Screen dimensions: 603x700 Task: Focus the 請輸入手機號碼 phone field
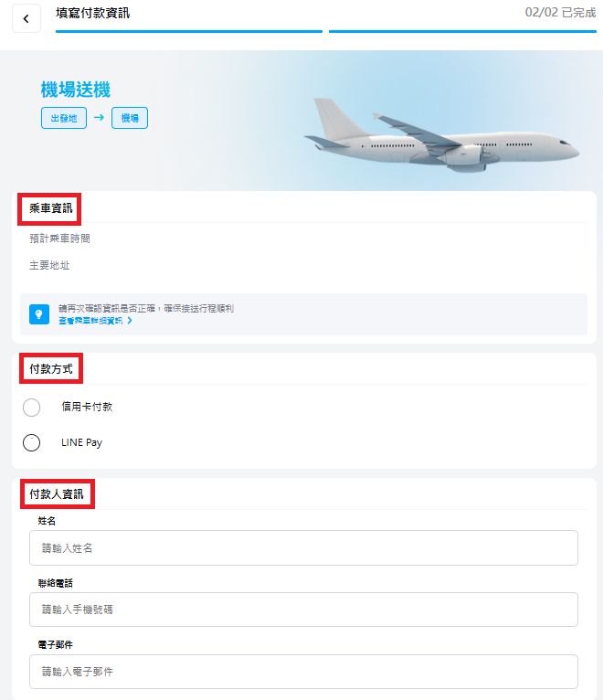tap(303, 610)
